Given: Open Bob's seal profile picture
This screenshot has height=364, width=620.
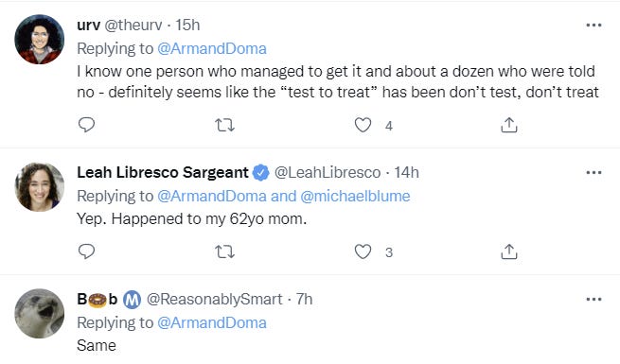Looking at the screenshot, I should (39, 314).
